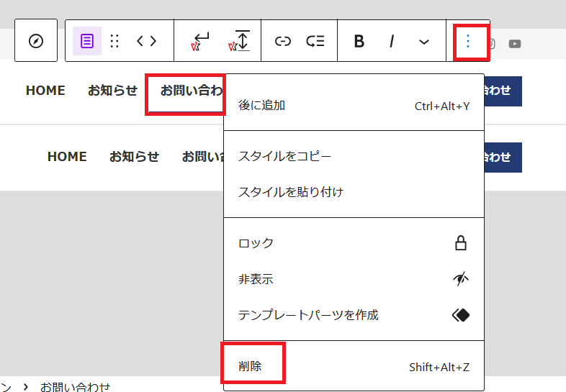Screen dimensions: 566x392
Task: Click the move left/right arrows
Action: click(x=147, y=41)
